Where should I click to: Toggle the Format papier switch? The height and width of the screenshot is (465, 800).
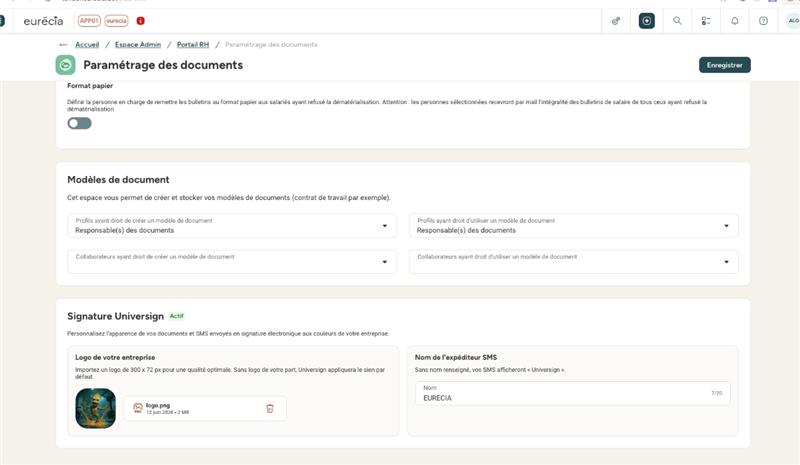79,123
